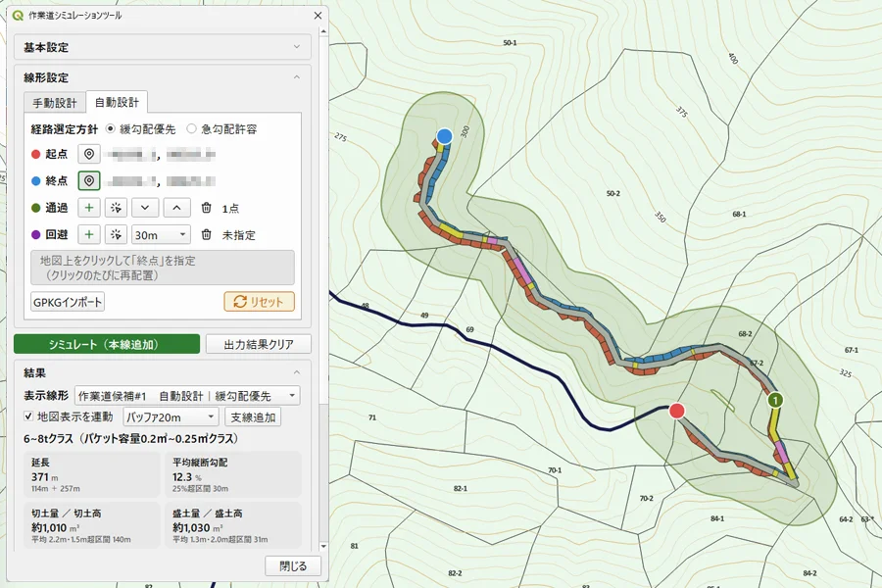Click the 盛土量 約1,030 m³ card
882x588 pixels.
coord(233,525)
